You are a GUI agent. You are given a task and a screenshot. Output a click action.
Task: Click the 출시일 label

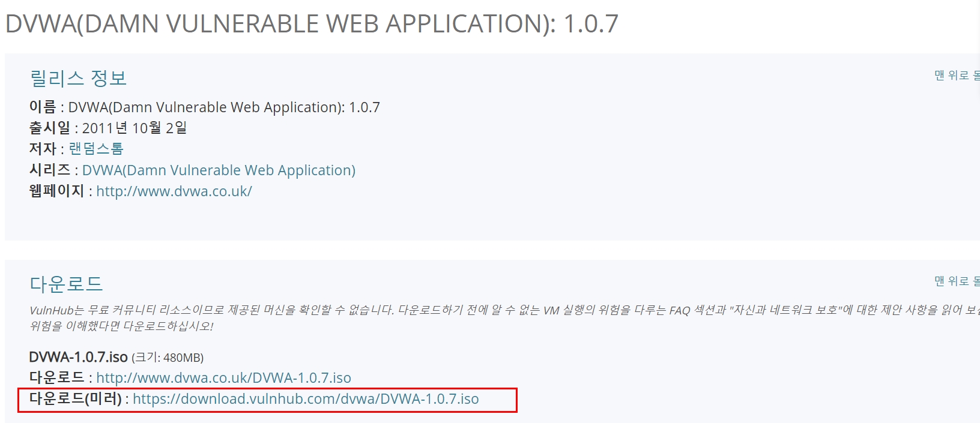50,128
